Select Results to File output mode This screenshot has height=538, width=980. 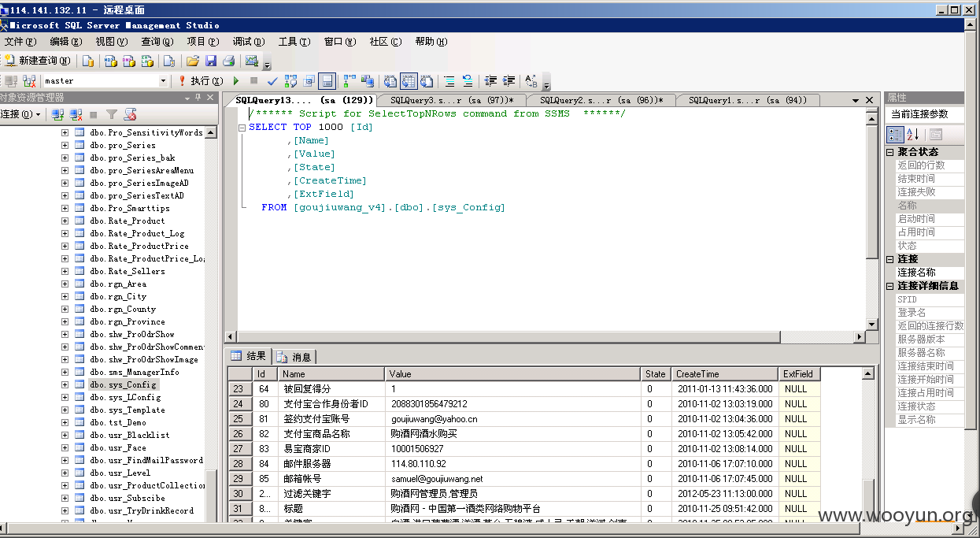click(x=427, y=80)
